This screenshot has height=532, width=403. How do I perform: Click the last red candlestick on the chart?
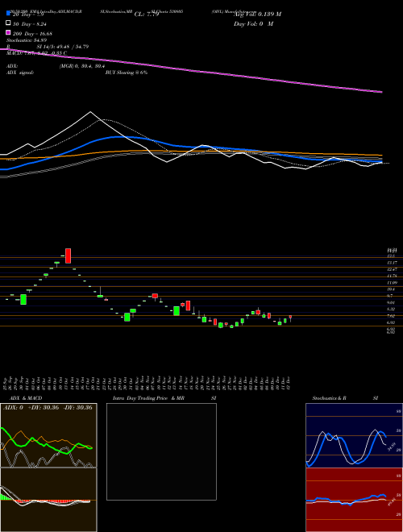[290, 317]
